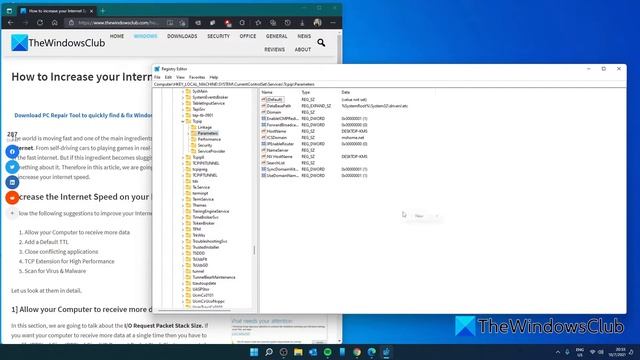
Task: Open Registry Editor Edit menu
Action: (x=168, y=77)
